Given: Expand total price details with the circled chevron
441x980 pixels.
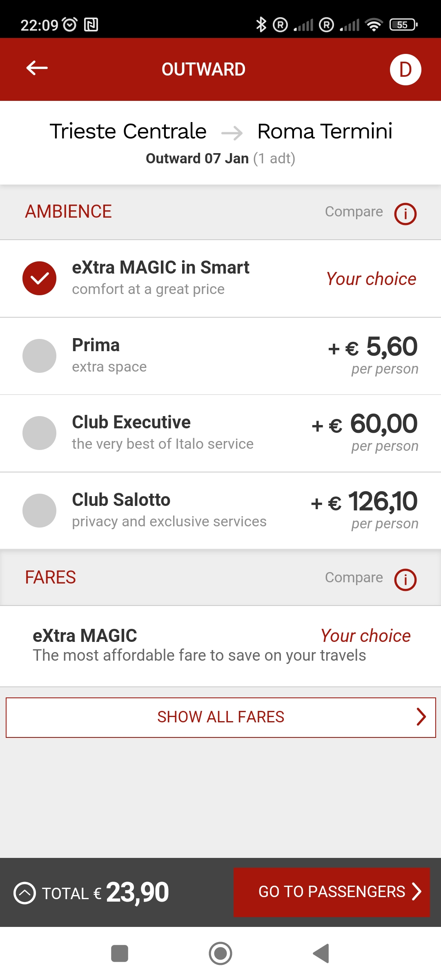Looking at the screenshot, I should pyautogui.click(x=25, y=893).
